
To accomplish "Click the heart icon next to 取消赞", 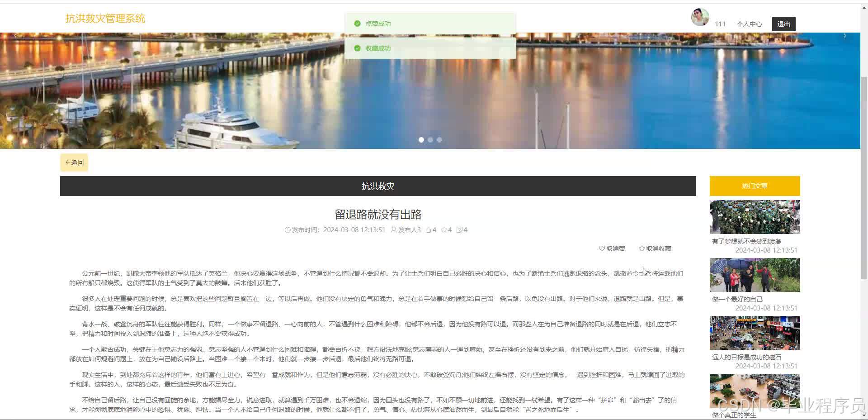I will tap(601, 248).
